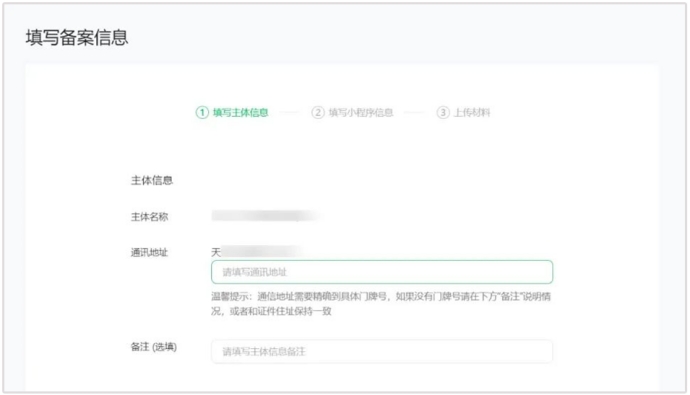Click the 请填写通讯地址 address input field
The height and width of the screenshot is (395, 690).
coord(382,272)
